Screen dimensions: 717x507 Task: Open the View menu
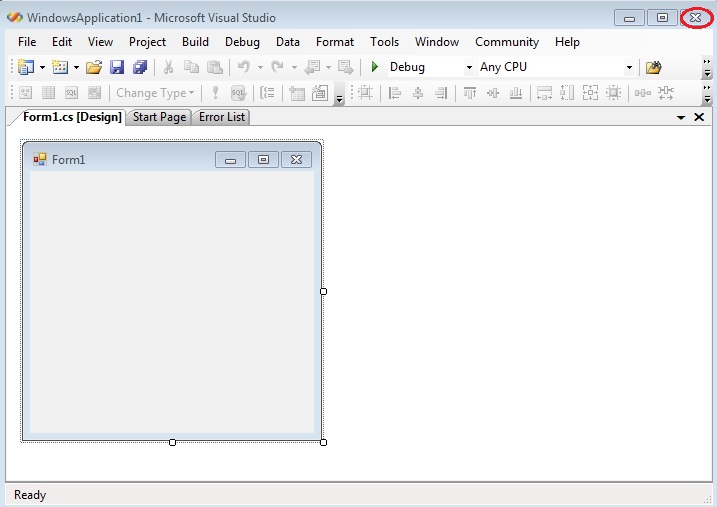click(100, 42)
